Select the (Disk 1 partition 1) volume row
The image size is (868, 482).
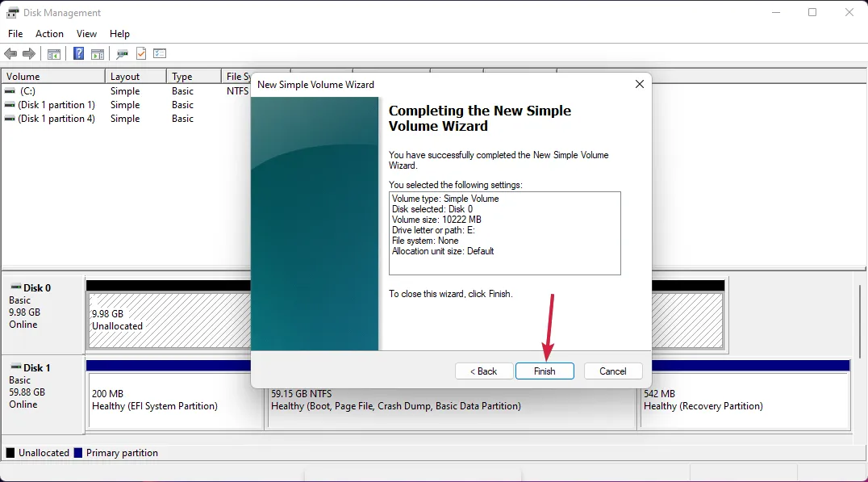coord(126,105)
